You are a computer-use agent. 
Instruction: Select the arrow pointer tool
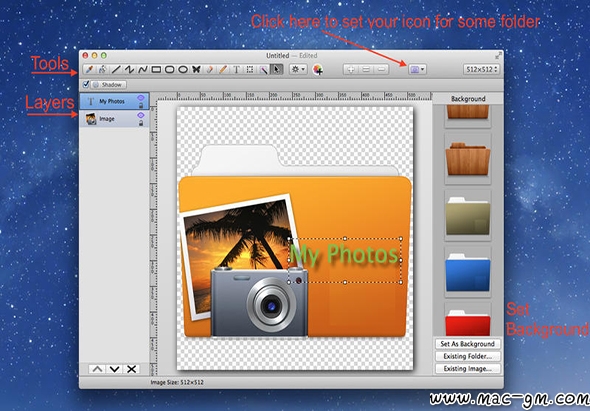(277, 70)
